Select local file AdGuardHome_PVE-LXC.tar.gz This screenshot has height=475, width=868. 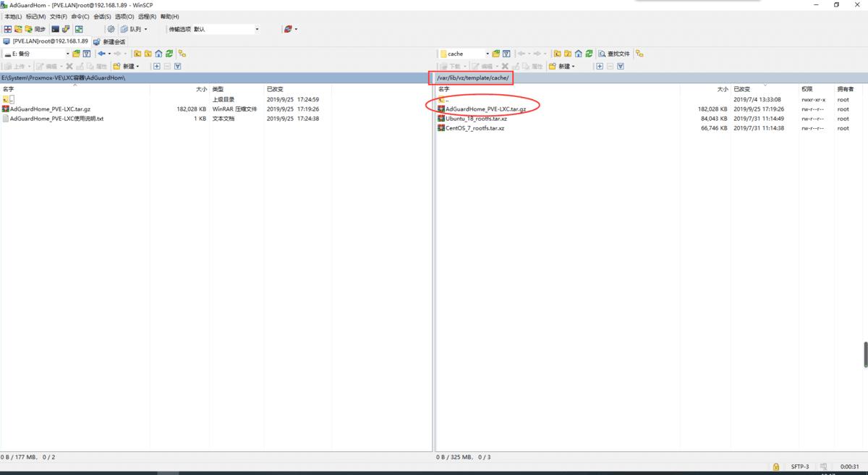coord(47,109)
